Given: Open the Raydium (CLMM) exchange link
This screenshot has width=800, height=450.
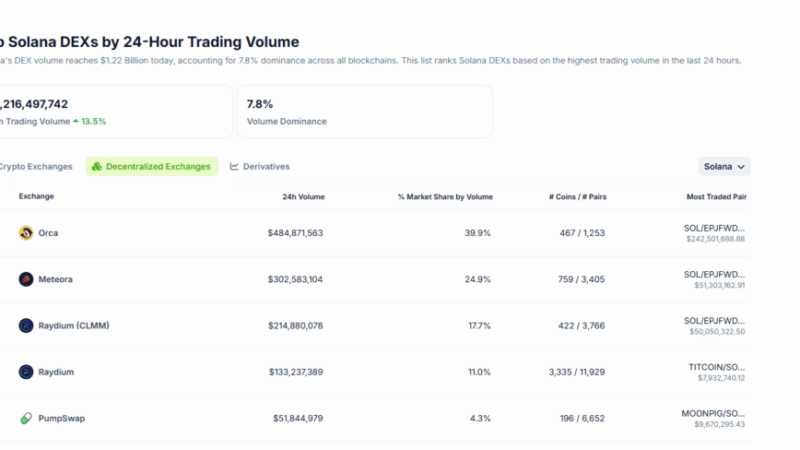Looking at the screenshot, I should pyautogui.click(x=73, y=326).
